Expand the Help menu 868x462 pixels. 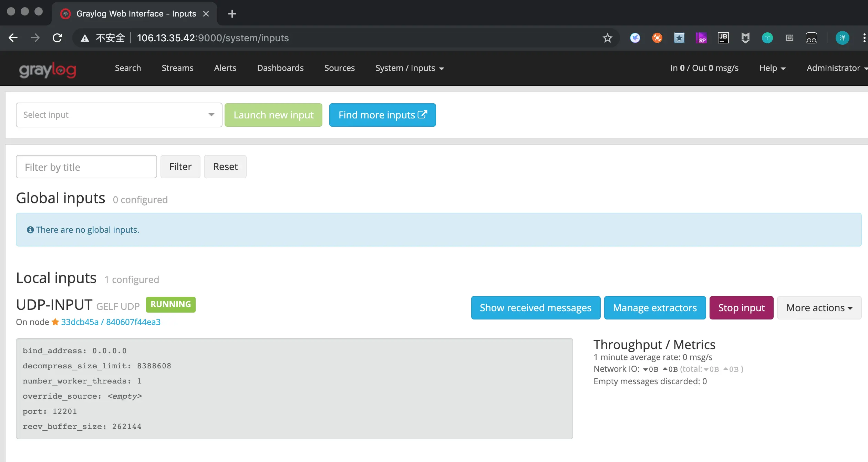tap(772, 68)
